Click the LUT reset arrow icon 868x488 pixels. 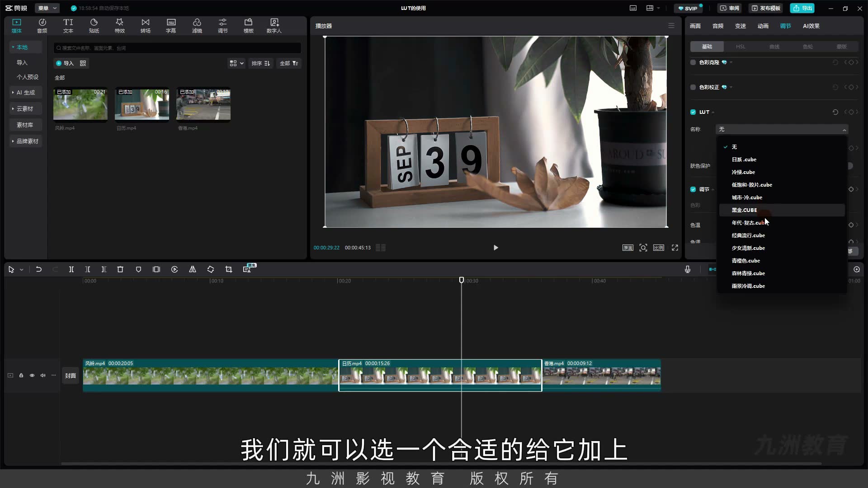pos(835,112)
